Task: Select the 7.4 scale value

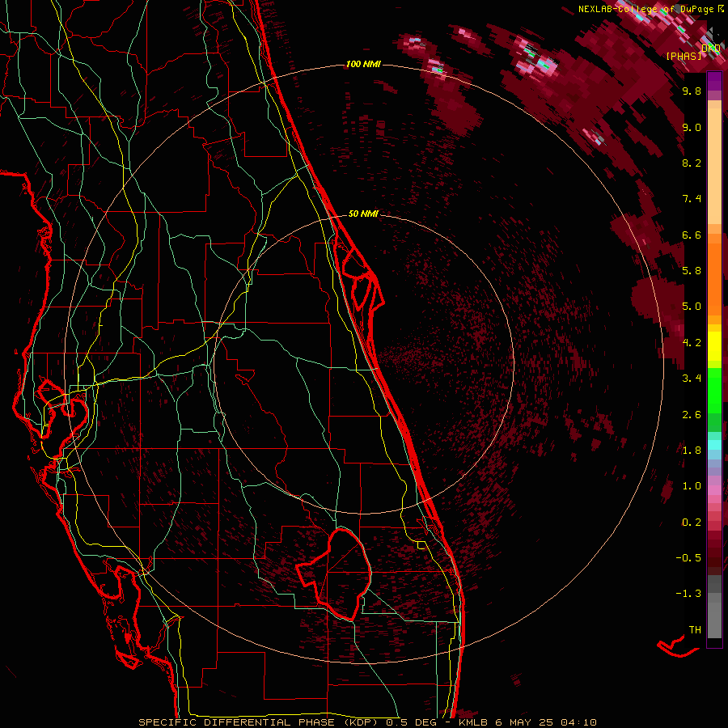Action: point(692,199)
